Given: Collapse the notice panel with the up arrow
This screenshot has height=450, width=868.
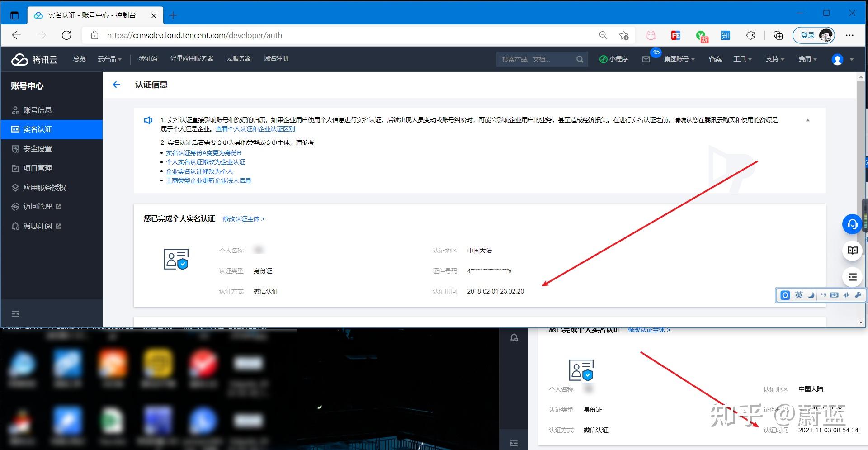Looking at the screenshot, I should click(808, 120).
